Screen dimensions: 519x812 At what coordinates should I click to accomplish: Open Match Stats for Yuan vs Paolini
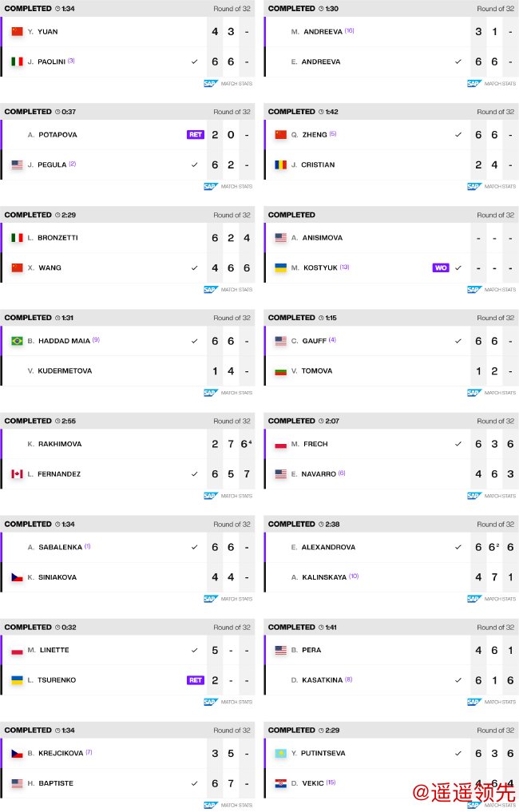[x=229, y=83]
